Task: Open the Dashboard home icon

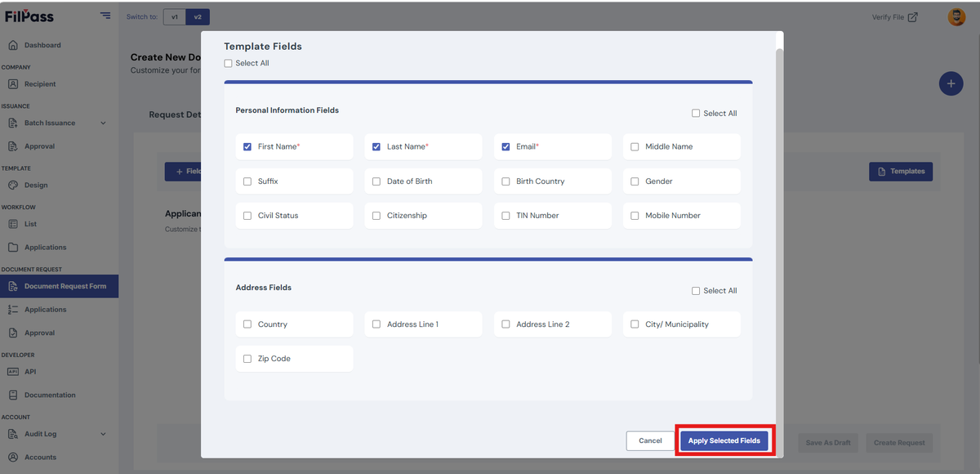Action: click(13, 45)
